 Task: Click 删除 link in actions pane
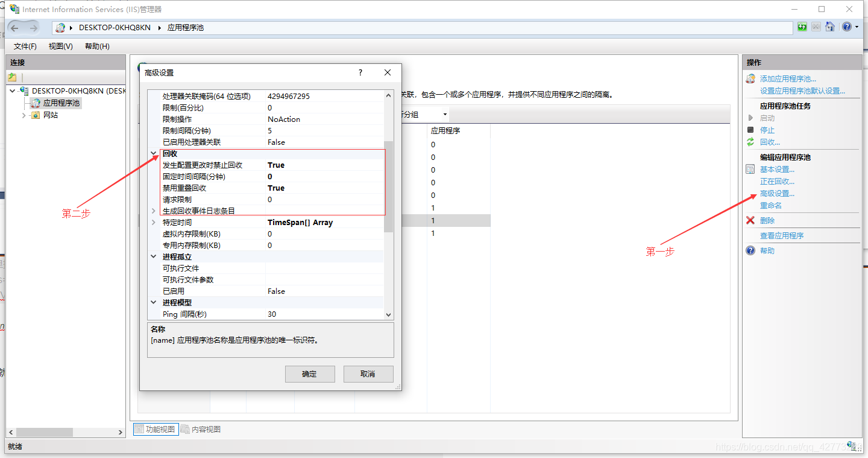(767, 221)
